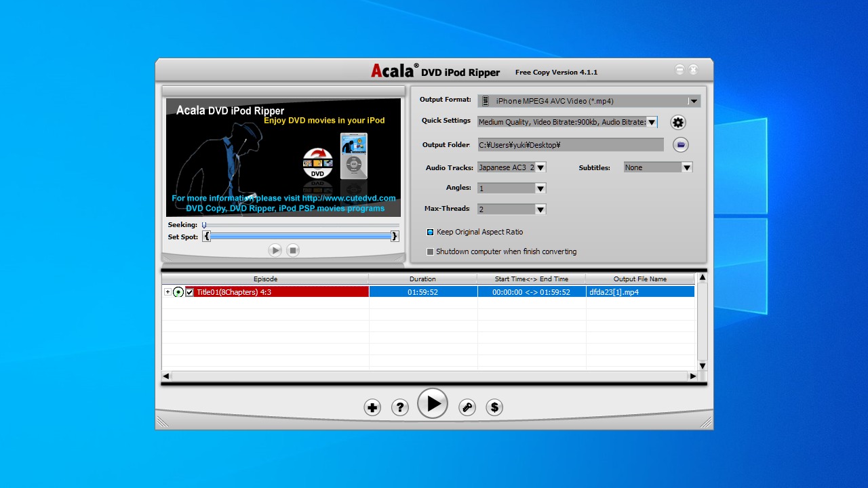Click the 01:59:52 duration cell
The width and height of the screenshot is (868, 488).
pos(423,292)
